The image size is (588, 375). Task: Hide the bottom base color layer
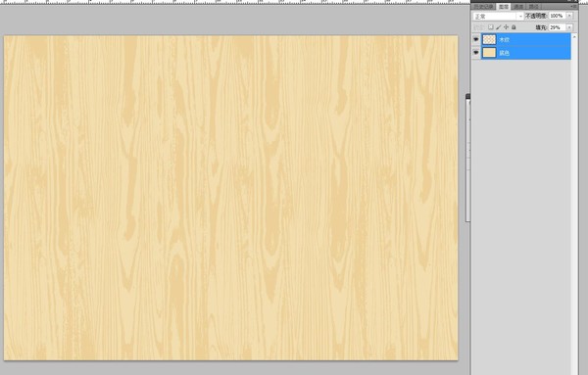(476, 53)
